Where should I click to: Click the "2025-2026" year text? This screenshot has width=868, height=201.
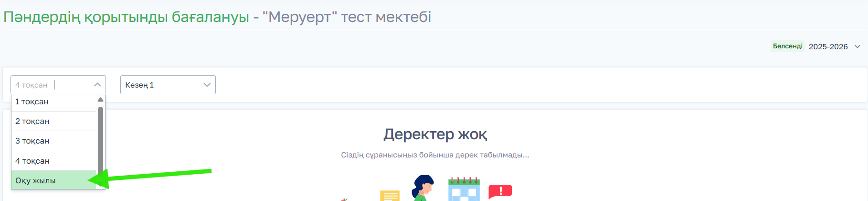pyautogui.click(x=828, y=46)
